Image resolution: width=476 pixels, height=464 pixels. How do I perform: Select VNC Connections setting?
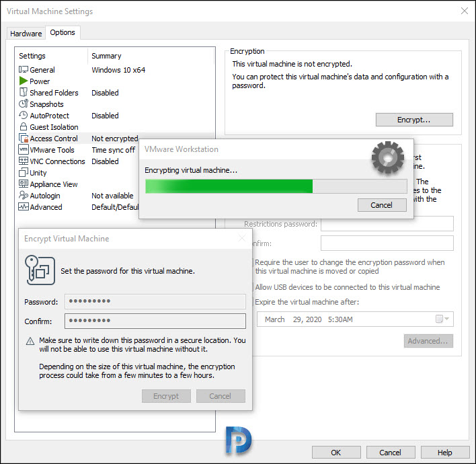click(x=57, y=161)
